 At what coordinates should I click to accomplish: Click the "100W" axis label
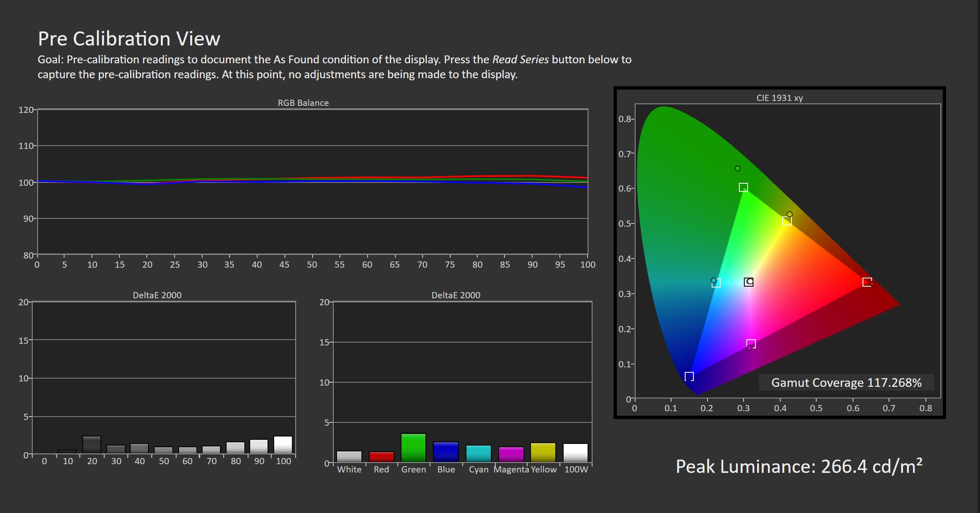point(576,470)
